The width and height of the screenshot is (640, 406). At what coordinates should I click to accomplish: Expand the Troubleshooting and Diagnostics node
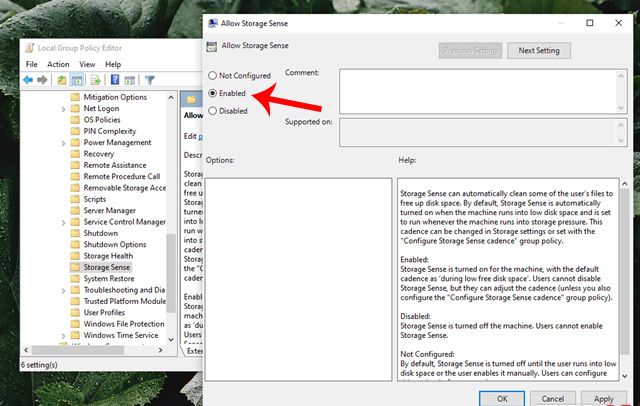click(x=63, y=291)
